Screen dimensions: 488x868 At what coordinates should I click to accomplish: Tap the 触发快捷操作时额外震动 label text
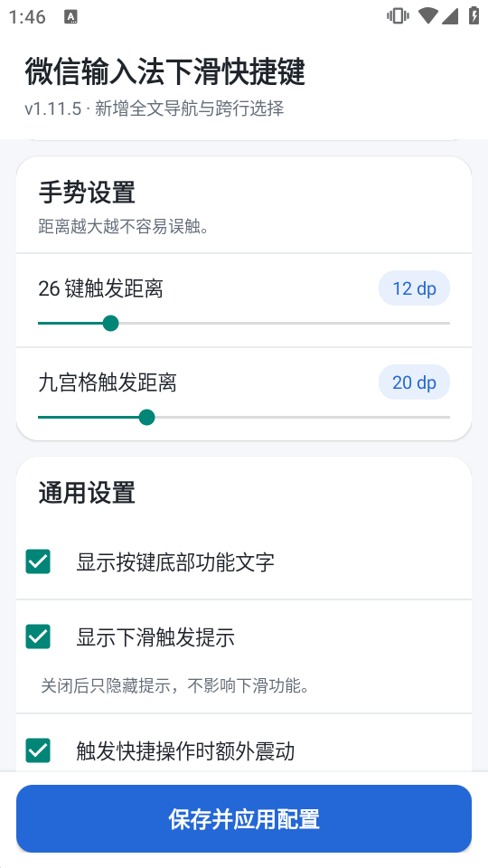tap(185, 751)
